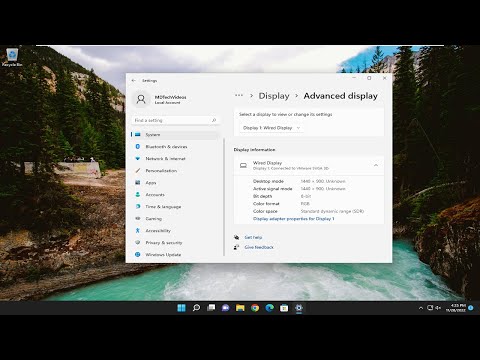The height and width of the screenshot is (360, 480).
Task: Click the Standard dynamic range (SDR) value
Action: [332, 211]
